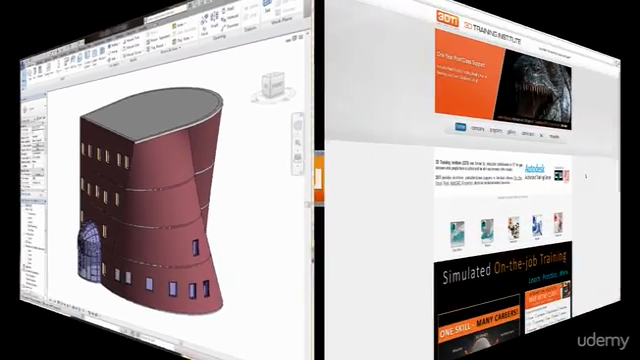This screenshot has height=360, width=640.
Task: Select the Stair tool in Circulation panel
Action: pos(113,60)
